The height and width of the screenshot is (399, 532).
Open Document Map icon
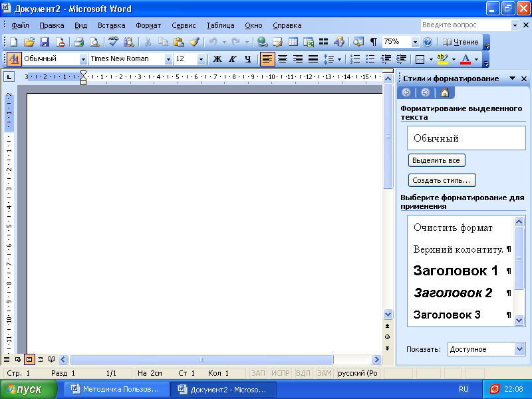click(358, 42)
